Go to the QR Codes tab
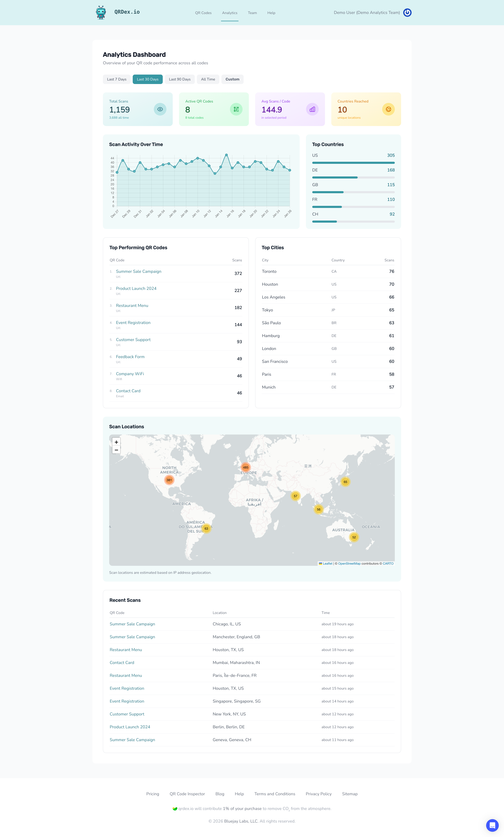504x837 pixels. (x=203, y=13)
